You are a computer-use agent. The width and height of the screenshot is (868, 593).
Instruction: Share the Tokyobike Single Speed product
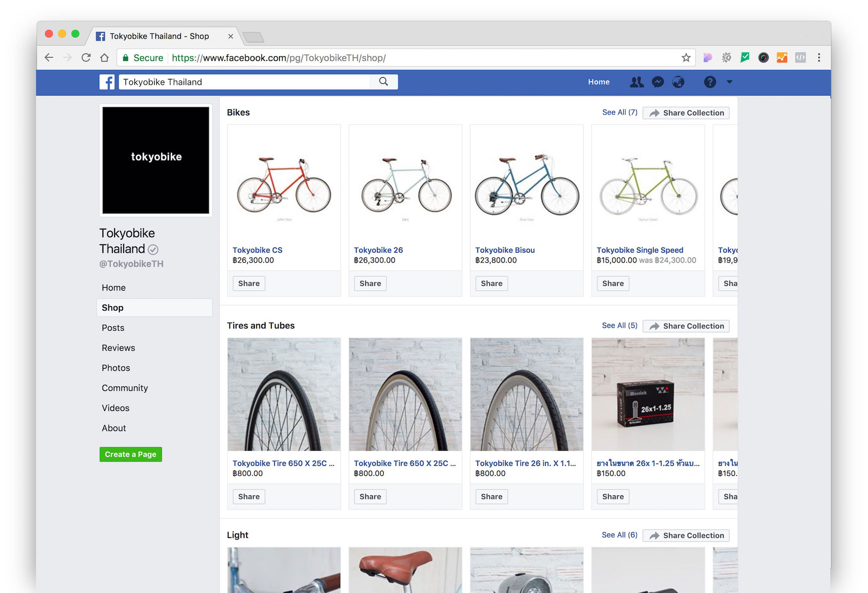point(613,283)
